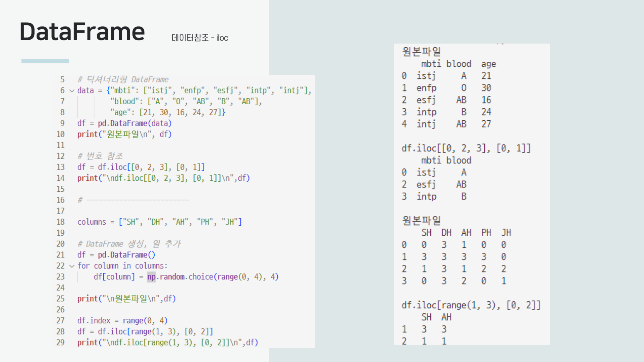Click the blood header in first output table
Screen dimensions: 644x362
click(x=459, y=64)
